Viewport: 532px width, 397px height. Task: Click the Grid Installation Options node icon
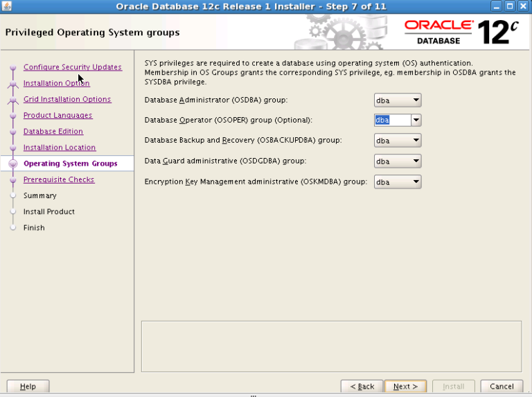(13, 100)
